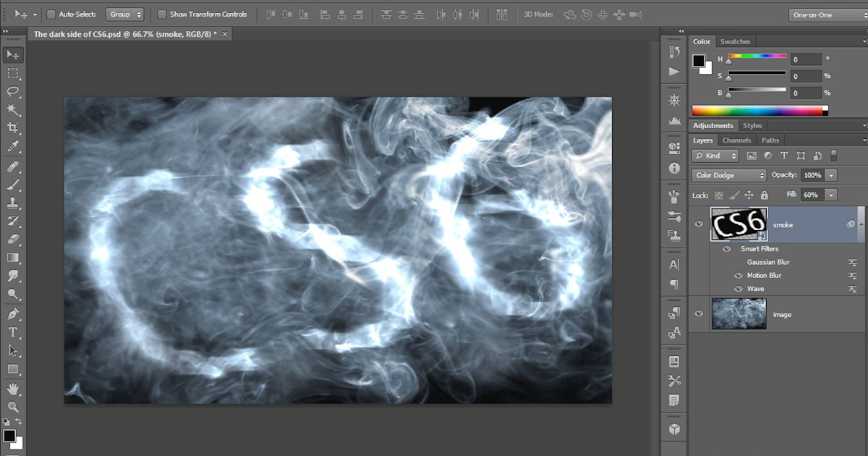The width and height of the screenshot is (868, 456).
Task: Open the Opacity slider arrow
Action: tap(831, 175)
